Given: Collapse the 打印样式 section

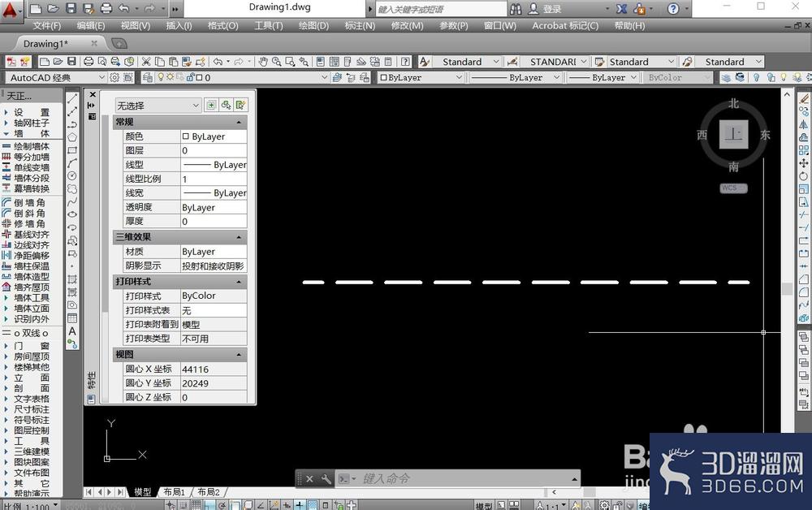Looking at the screenshot, I should click(239, 282).
